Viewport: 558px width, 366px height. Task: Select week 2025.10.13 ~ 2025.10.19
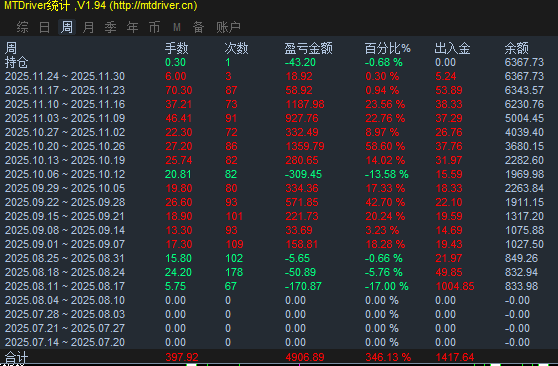pos(65,160)
